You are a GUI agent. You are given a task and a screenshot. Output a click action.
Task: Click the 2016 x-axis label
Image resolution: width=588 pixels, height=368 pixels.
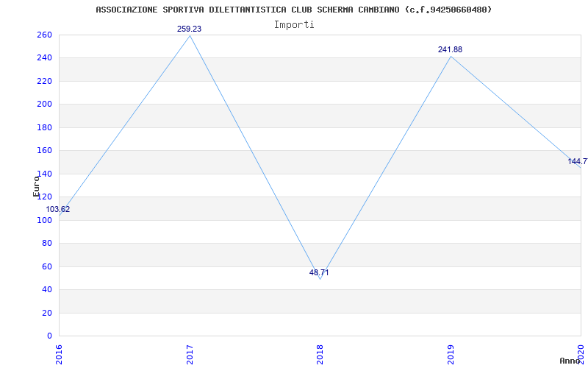[60, 355]
